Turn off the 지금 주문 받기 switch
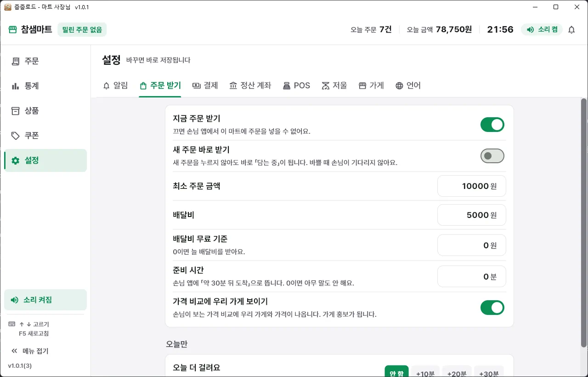The image size is (588, 377). (x=492, y=125)
